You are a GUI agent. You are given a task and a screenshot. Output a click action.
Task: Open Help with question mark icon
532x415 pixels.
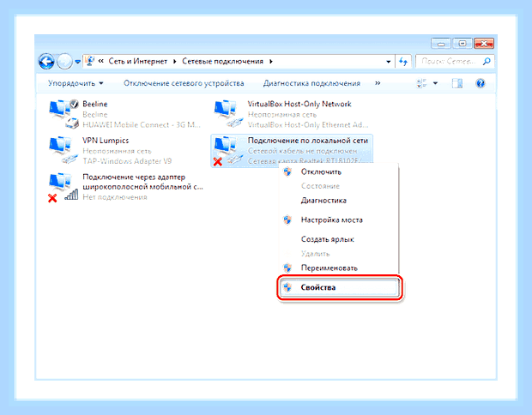pos(481,83)
